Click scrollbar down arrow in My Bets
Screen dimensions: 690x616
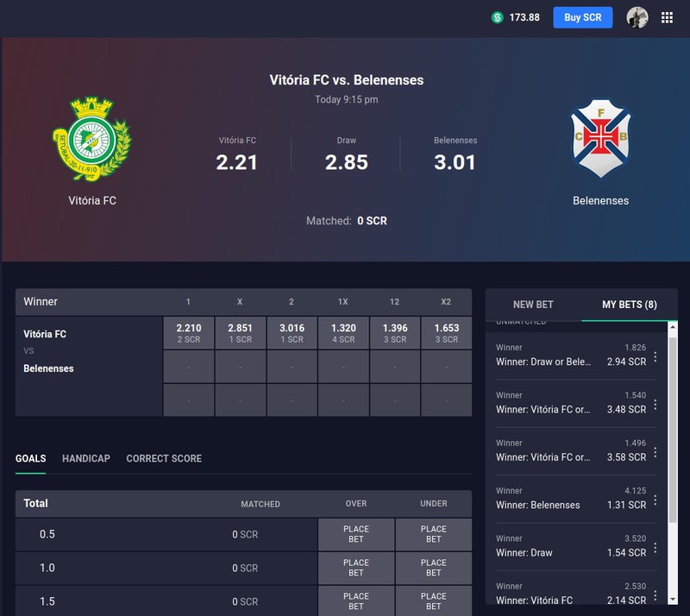click(673, 600)
